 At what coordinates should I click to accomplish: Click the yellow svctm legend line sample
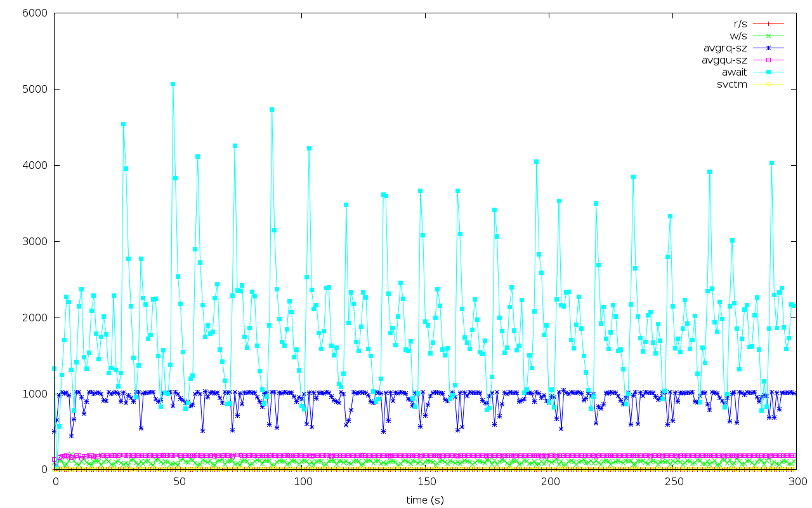pos(768,84)
